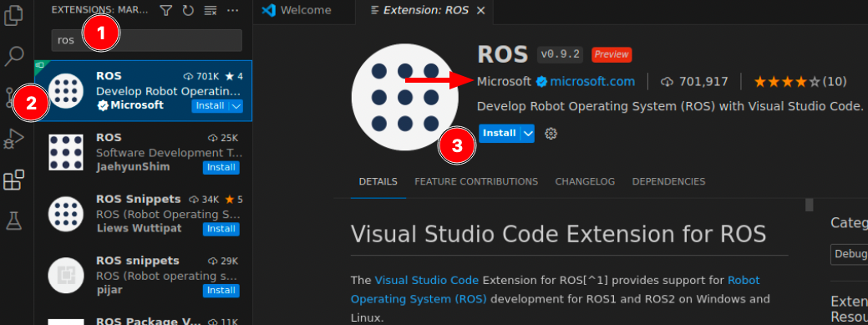Refresh the extensions list

188,10
